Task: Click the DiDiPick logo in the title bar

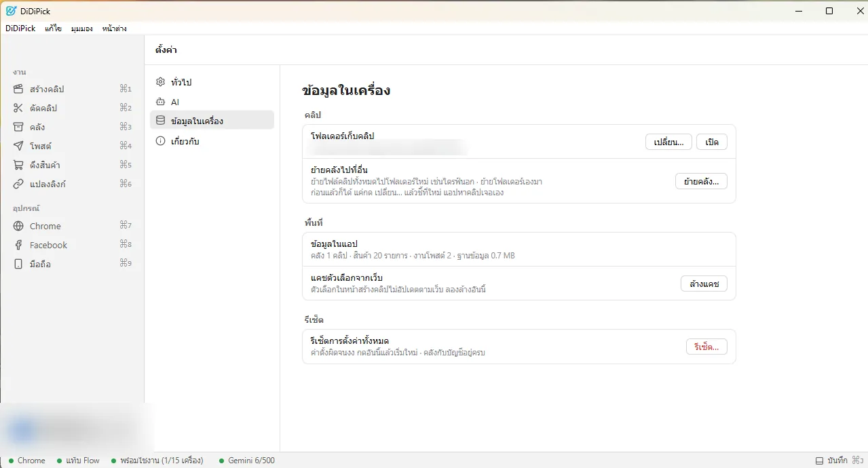Action: click(11, 11)
